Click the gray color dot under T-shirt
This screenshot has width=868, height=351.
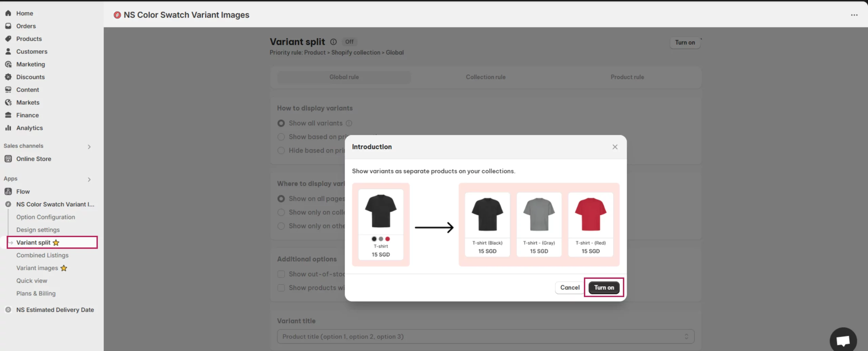381,239
